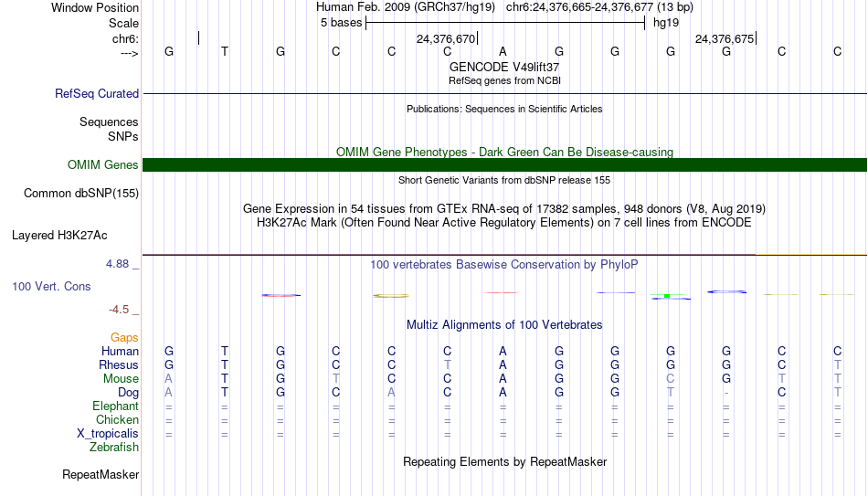The height and width of the screenshot is (496, 868).
Task: Select the Elephant species row label
Action: [115, 406]
